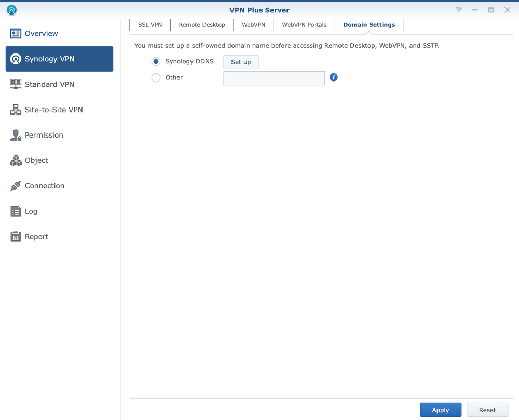Image resolution: width=519 pixels, height=420 pixels.
Task: Open the Overview section label
Action: click(x=42, y=33)
